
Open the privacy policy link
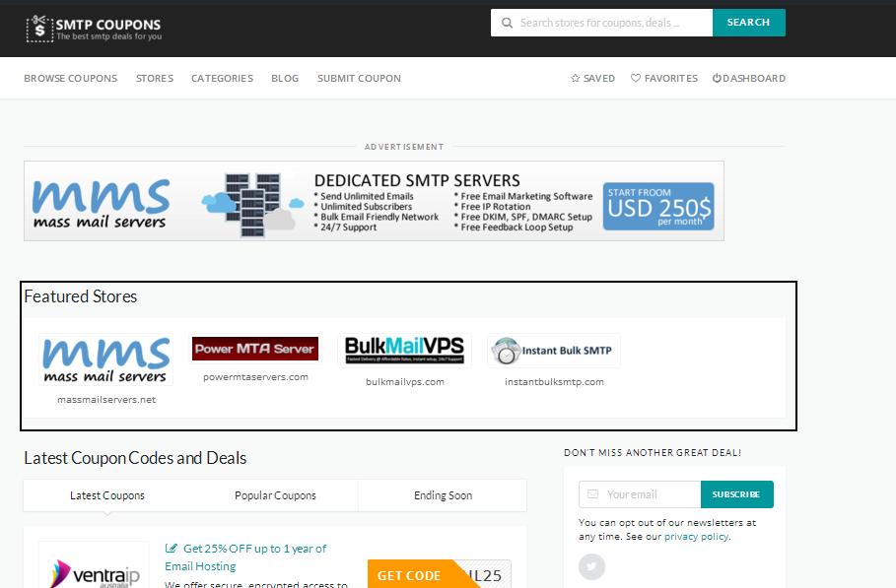tap(696, 537)
